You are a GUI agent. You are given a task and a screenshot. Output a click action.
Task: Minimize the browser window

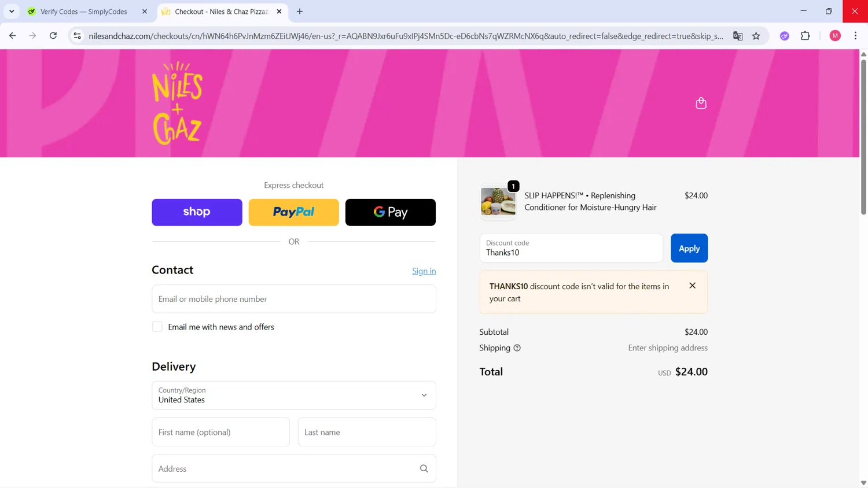click(x=803, y=11)
